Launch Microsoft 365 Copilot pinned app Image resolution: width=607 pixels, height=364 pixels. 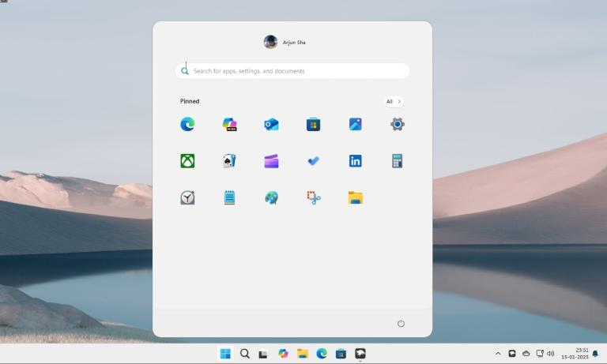pos(229,124)
